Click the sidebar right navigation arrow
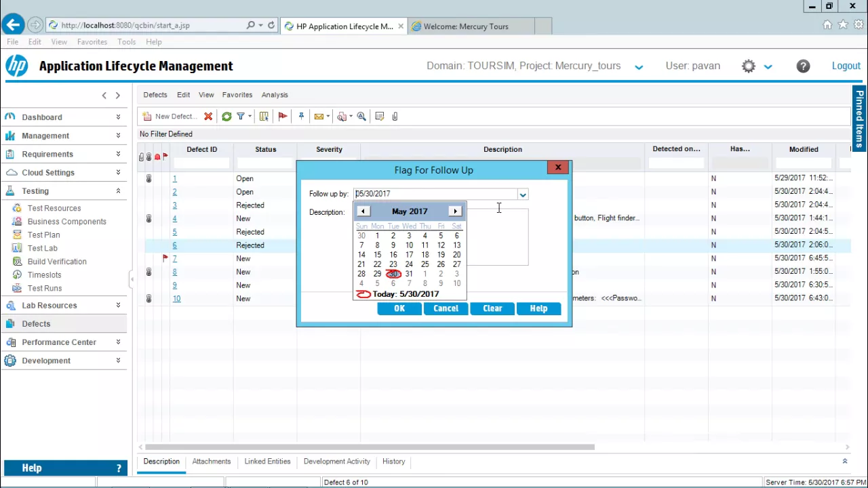Viewport: 868px width, 488px height. click(x=117, y=96)
